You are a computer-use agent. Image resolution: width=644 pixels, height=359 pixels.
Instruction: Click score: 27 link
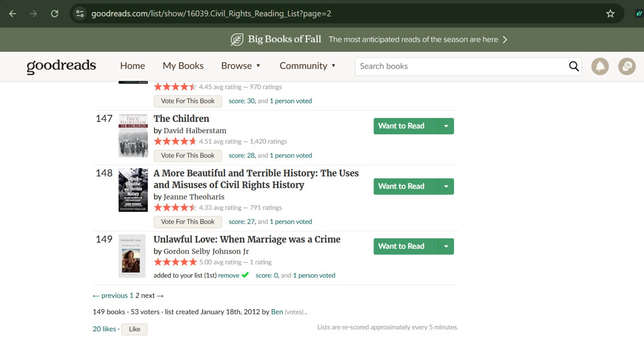[242, 222]
